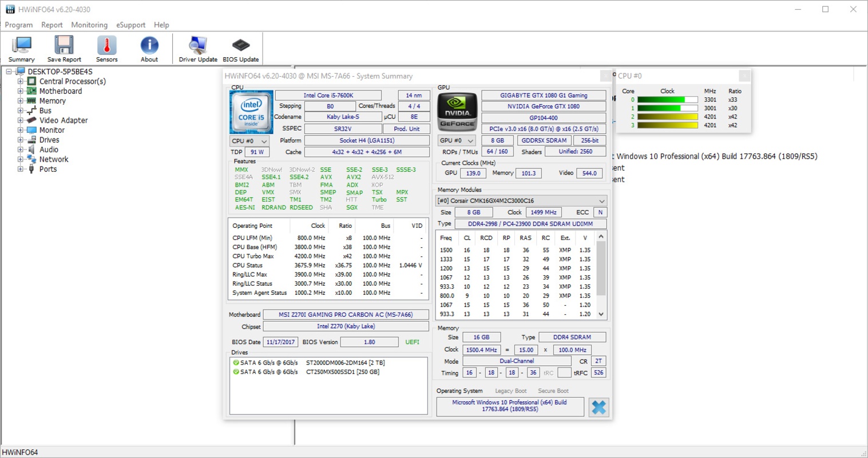Open the Help menu
Image resolution: width=868 pixels, height=458 pixels.
point(161,25)
